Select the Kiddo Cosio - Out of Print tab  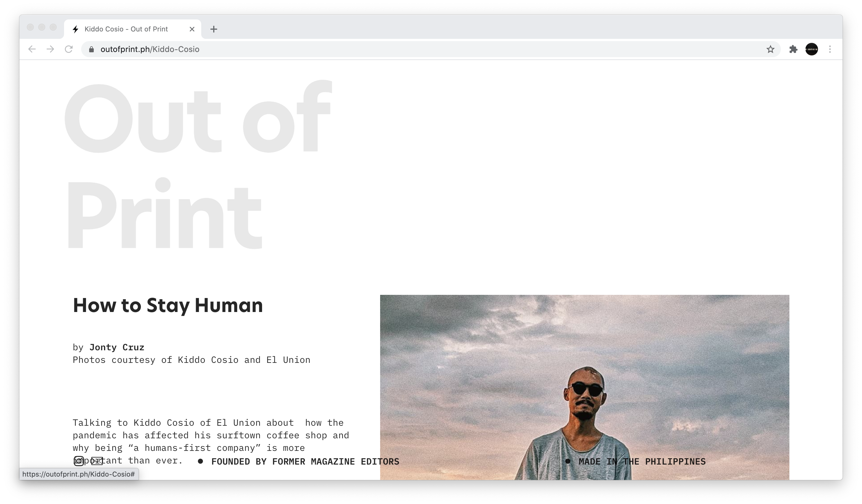click(127, 29)
